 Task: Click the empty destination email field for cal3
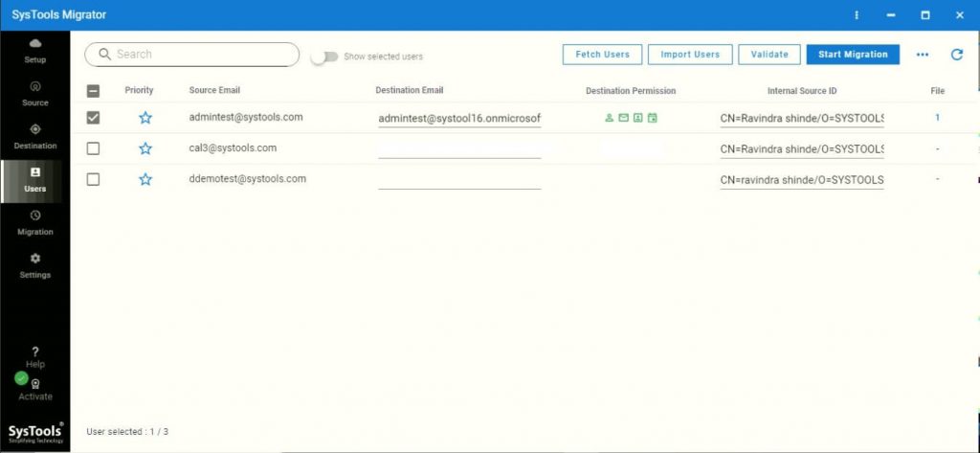(x=459, y=149)
